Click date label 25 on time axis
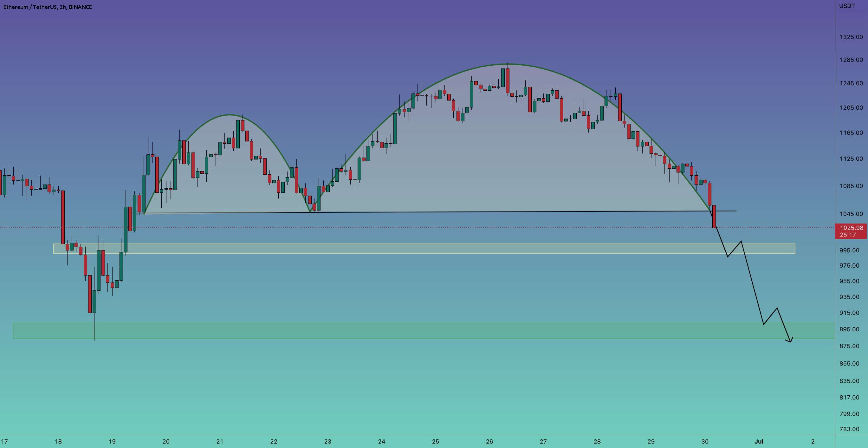This screenshot has width=868, height=448. [x=435, y=441]
